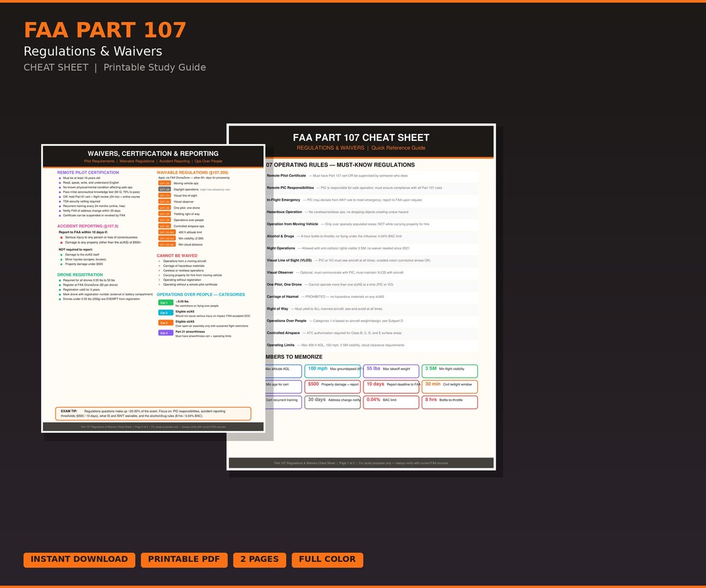
Task: Select the purple Cat 4 category badge
Action: (x=165, y=333)
